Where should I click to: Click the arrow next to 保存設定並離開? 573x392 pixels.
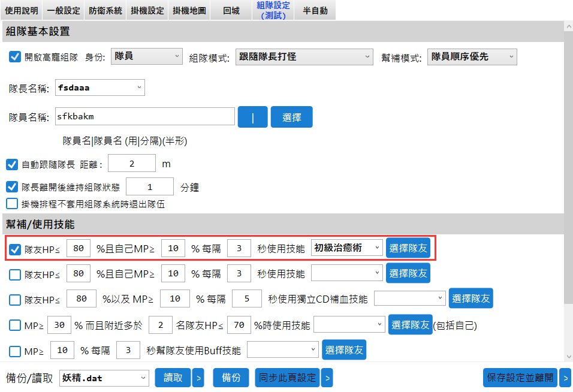pos(565,378)
